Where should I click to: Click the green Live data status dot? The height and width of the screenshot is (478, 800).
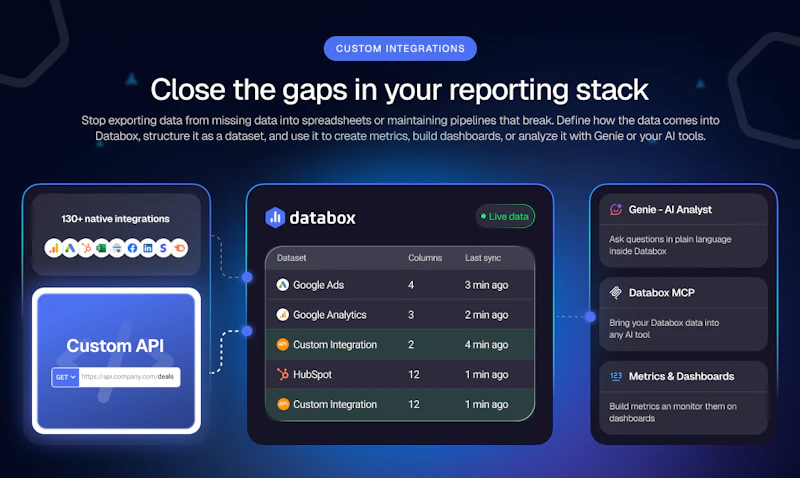[483, 216]
